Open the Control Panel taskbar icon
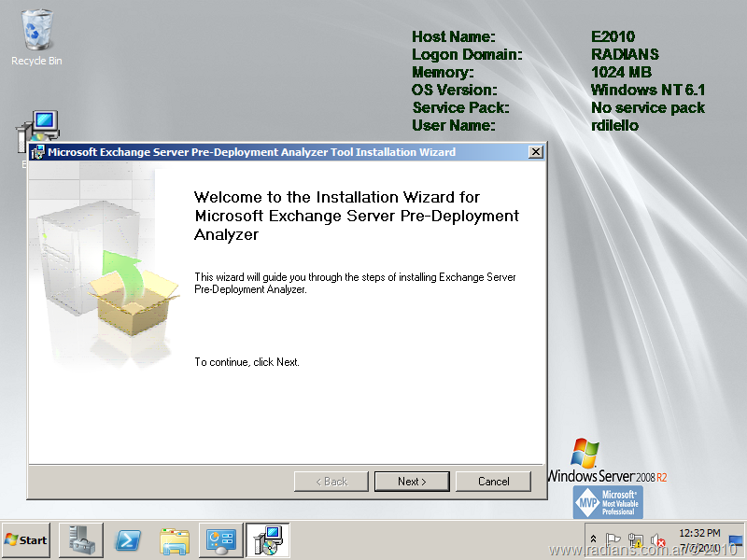 221,539
